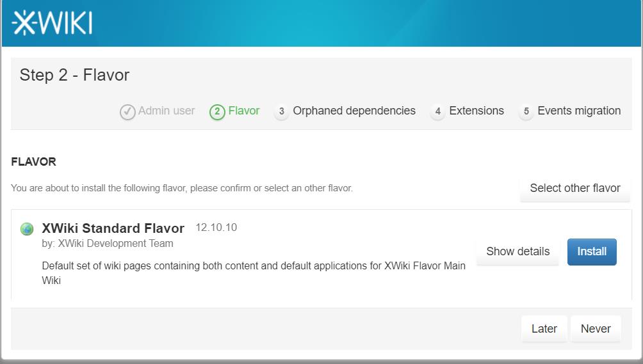
Task: Click the step 2 circle icon
Action: tap(217, 112)
